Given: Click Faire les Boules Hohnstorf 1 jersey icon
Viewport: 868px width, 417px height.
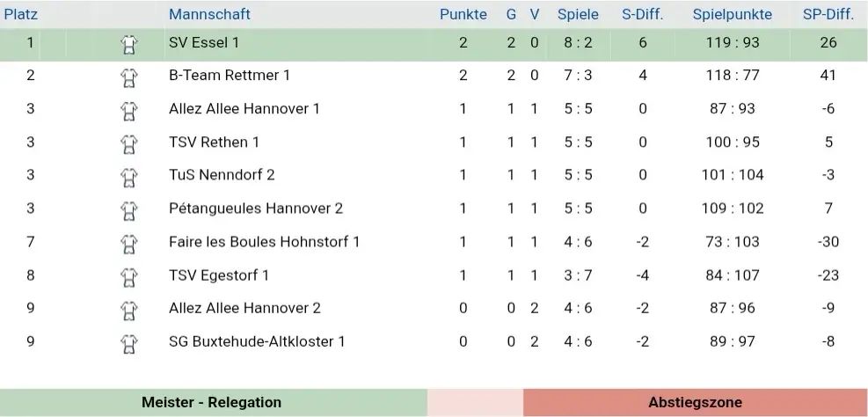Looking at the screenshot, I should tap(129, 243).
